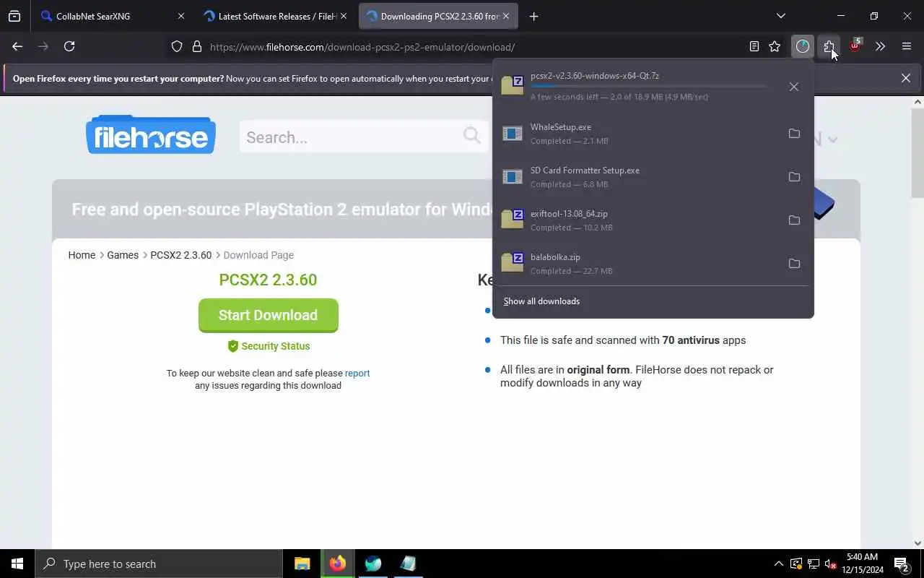Click the FileHorse logo

tap(151, 134)
